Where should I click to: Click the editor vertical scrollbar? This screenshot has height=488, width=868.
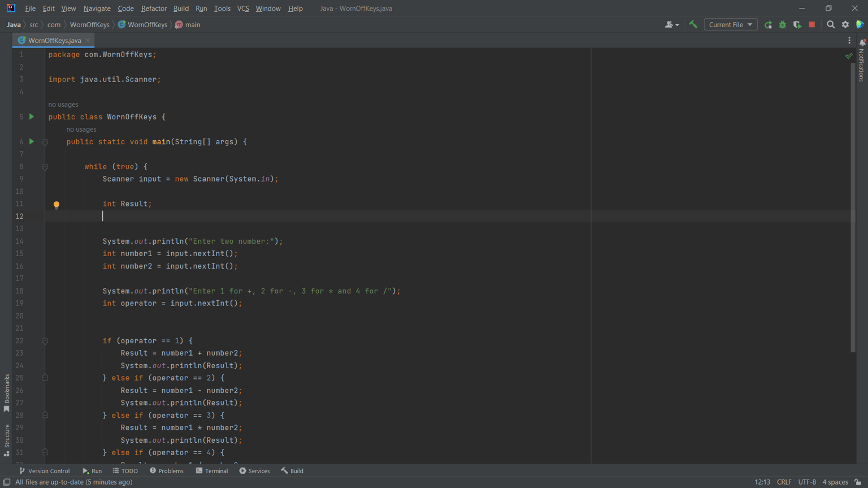[x=853, y=206]
